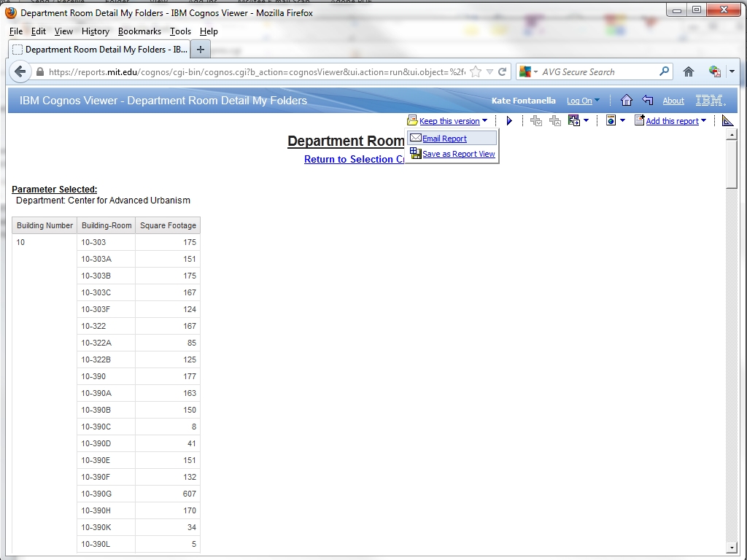Click the view in HTML format icon
Screen dimensions: 747x560
point(611,121)
